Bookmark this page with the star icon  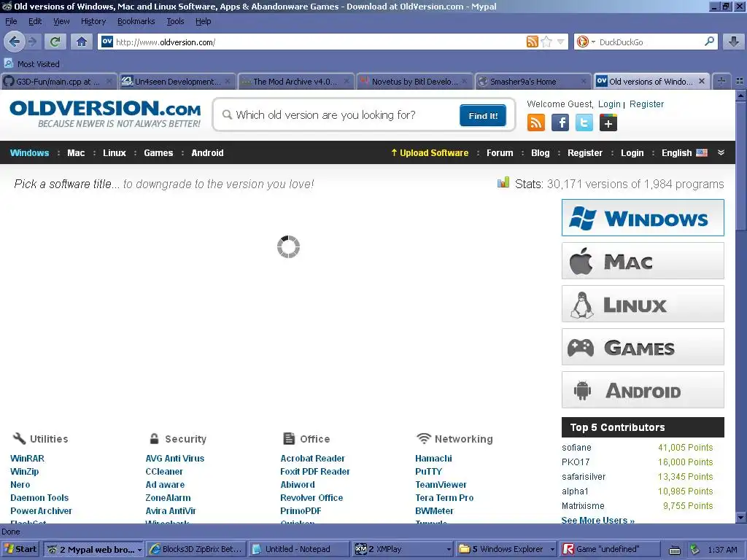[546, 42]
